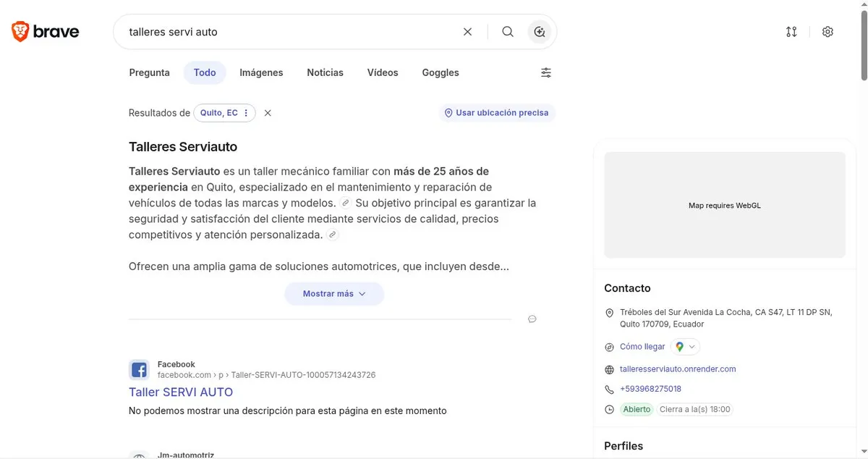Open the rankings/sort arrows icon
The image size is (868, 459).
(791, 32)
